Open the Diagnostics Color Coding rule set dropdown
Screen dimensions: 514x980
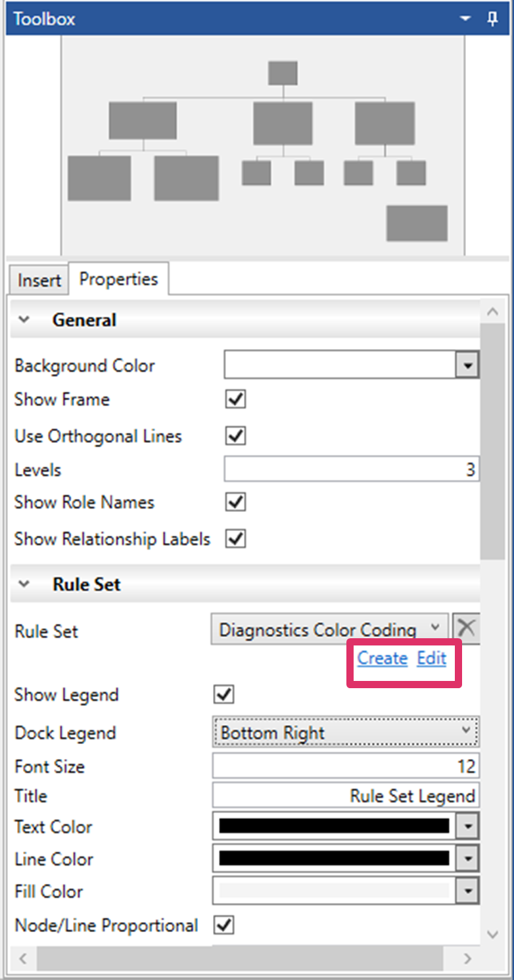tap(330, 630)
